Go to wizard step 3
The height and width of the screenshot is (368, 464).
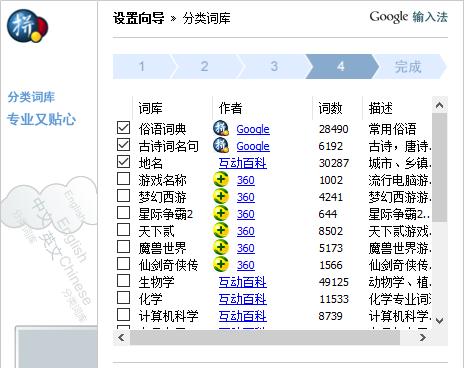(x=274, y=66)
